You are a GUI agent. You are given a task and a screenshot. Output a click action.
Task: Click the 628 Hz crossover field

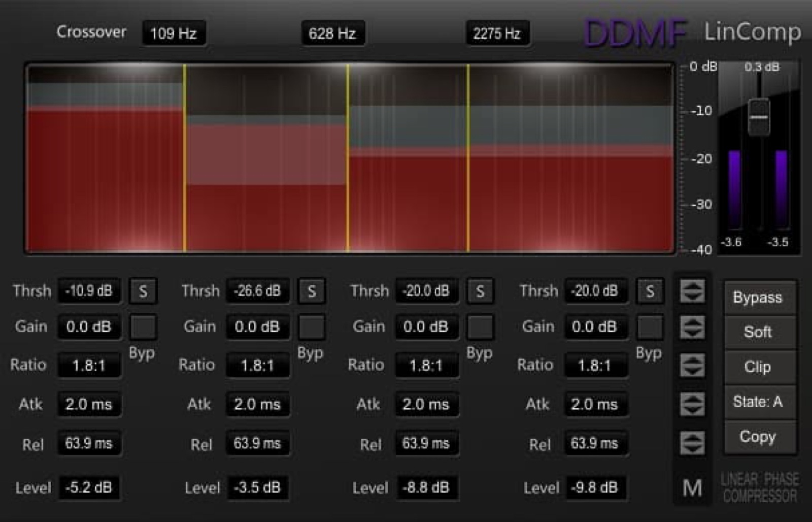(x=332, y=34)
